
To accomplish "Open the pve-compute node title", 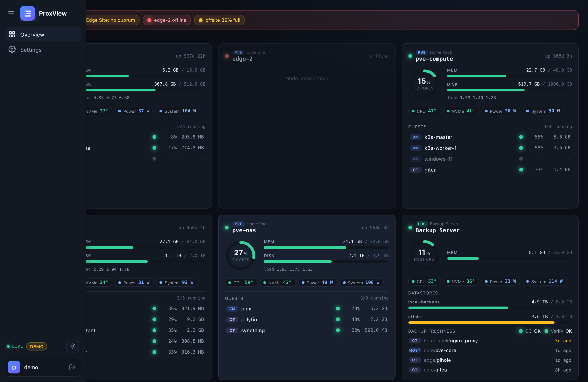I will point(434,59).
